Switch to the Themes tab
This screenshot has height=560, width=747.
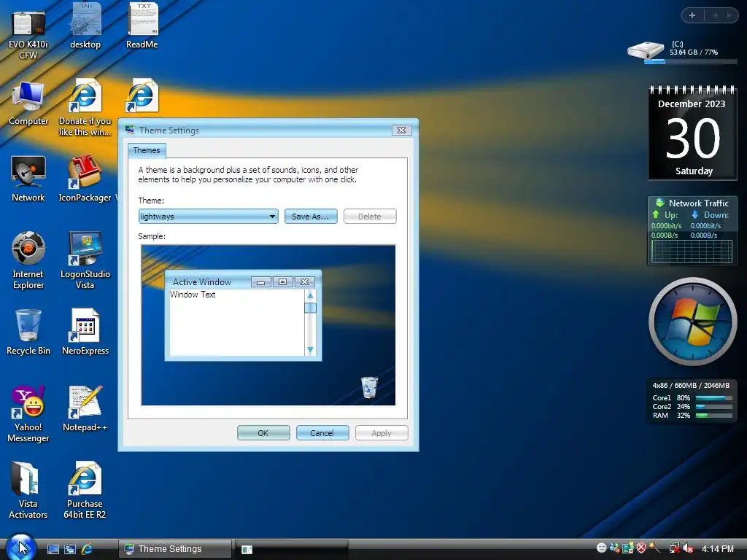pos(147,150)
